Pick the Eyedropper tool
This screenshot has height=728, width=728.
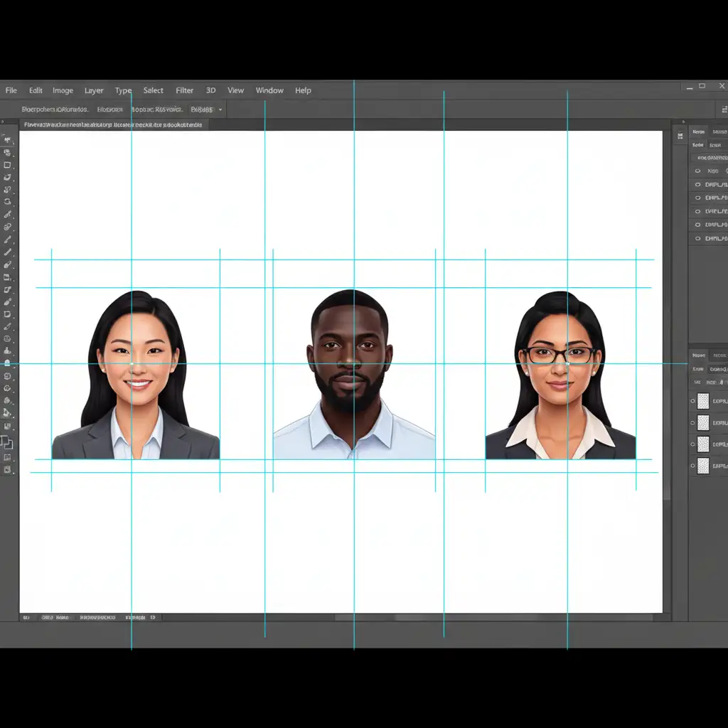[x=8, y=214]
